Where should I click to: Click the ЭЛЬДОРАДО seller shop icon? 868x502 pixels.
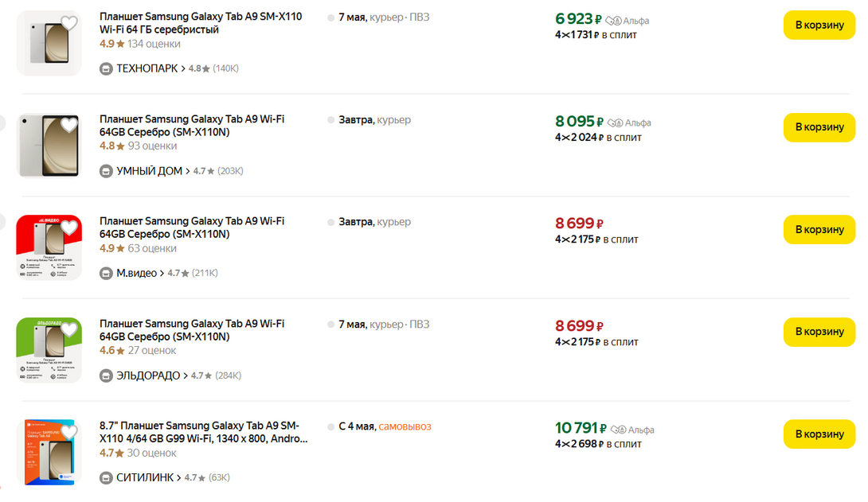[x=106, y=376]
